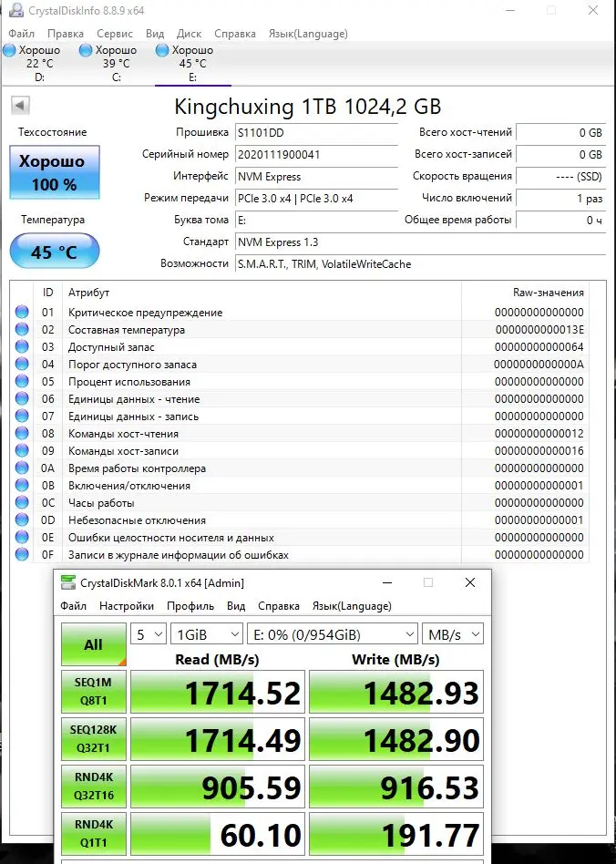Screen dimensions: 616x864
Task: Open Правка menu in CrystalDiskInfo
Action: (x=66, y=34)
